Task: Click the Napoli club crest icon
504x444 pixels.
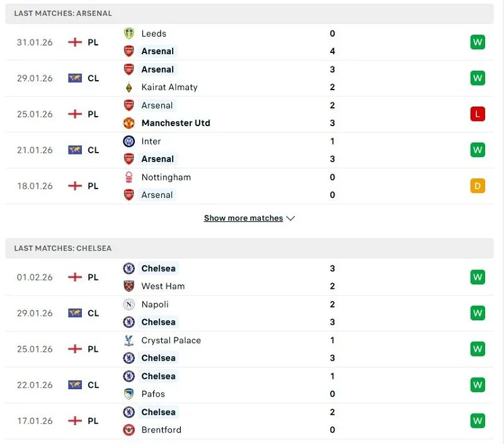Action: [x=129, y=305]
